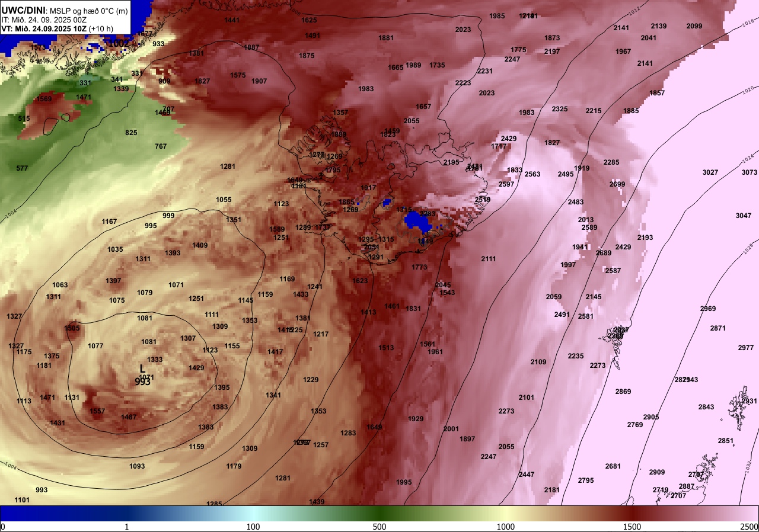Click the height value 3027
This screenshot has width=759, height=532.
pyautogui.click(x=710, y=172)
